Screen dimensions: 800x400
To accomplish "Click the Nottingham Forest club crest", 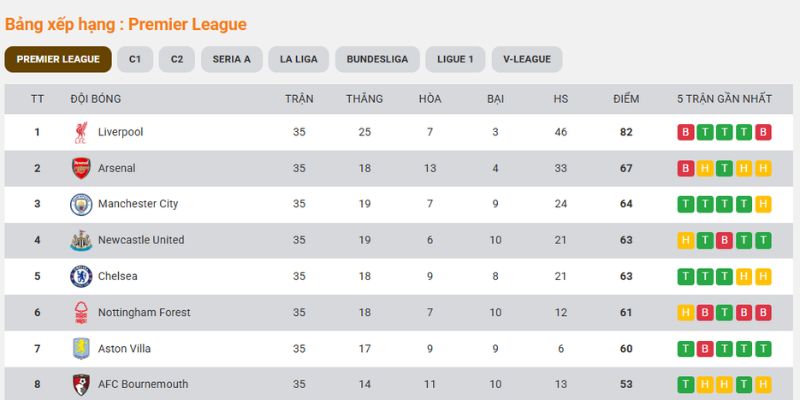I will coord(81,313).
